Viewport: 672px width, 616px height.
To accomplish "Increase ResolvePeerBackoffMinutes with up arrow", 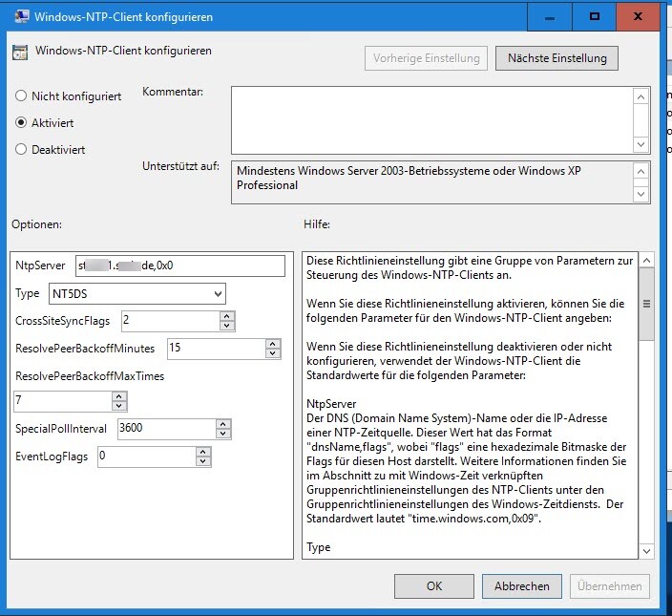I will point(273,344).
